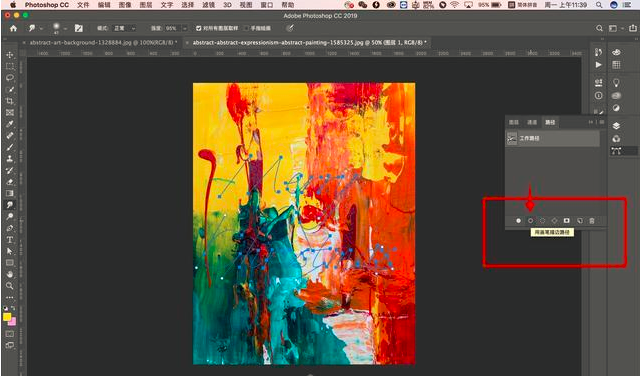This screenshot has width=640, height=376.
Task: Select the Healing Brush tool
Action: 10,136
